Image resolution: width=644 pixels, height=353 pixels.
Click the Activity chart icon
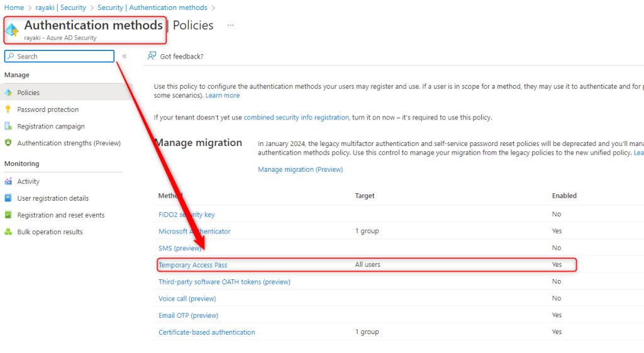8,182
